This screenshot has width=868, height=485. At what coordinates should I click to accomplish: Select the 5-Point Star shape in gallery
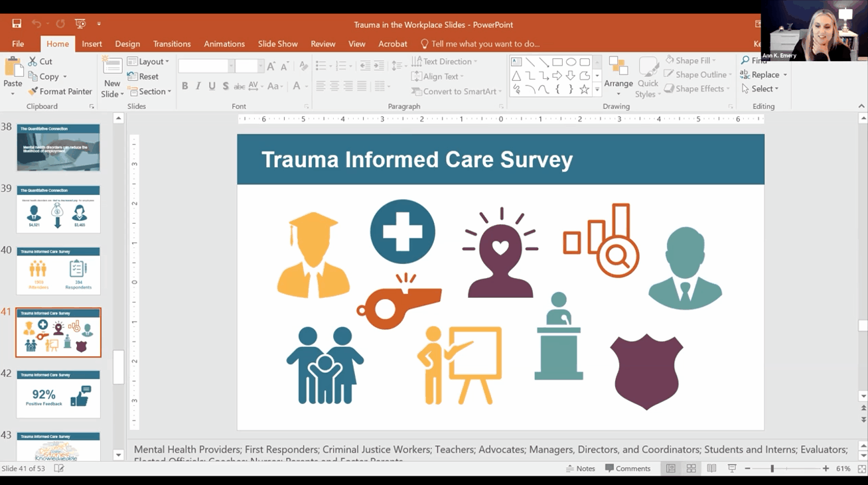pyautogui.click(x=584, y=89)
